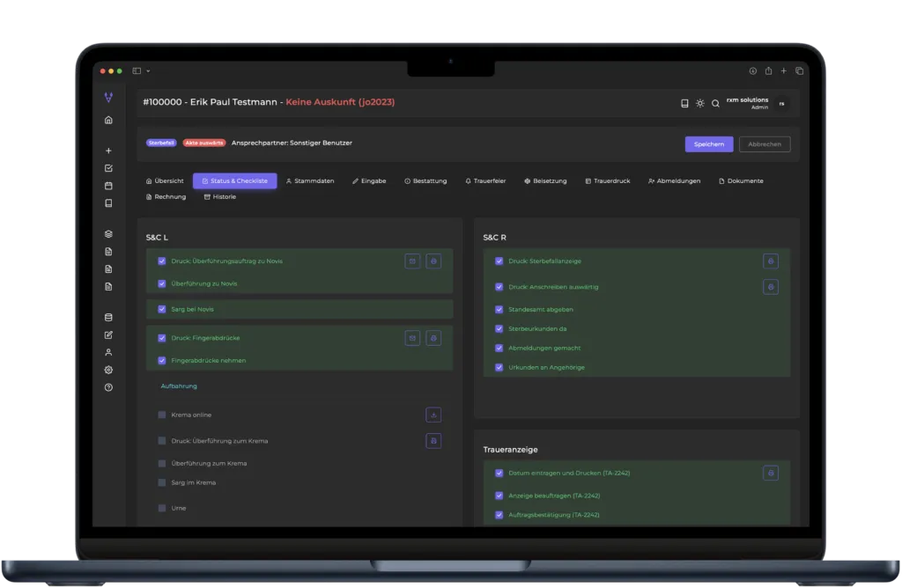Open the user profile icon in the sidebar
Viewport: 902px width, 588px height.
pyautogui.click(x=108, y=352)
